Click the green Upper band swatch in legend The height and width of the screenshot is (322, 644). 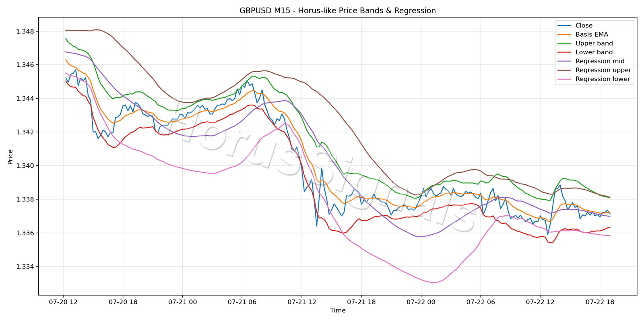[x=564, y=43]
